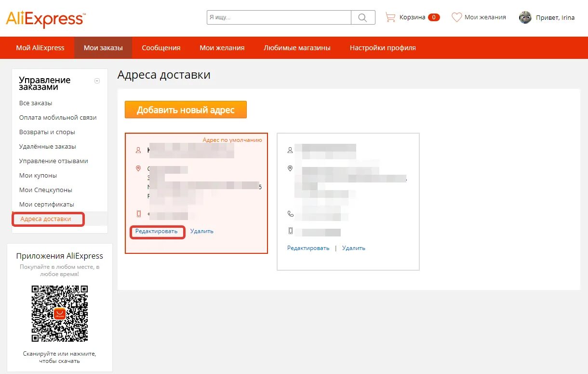Click the search magnifier icon

coord(363,17)
